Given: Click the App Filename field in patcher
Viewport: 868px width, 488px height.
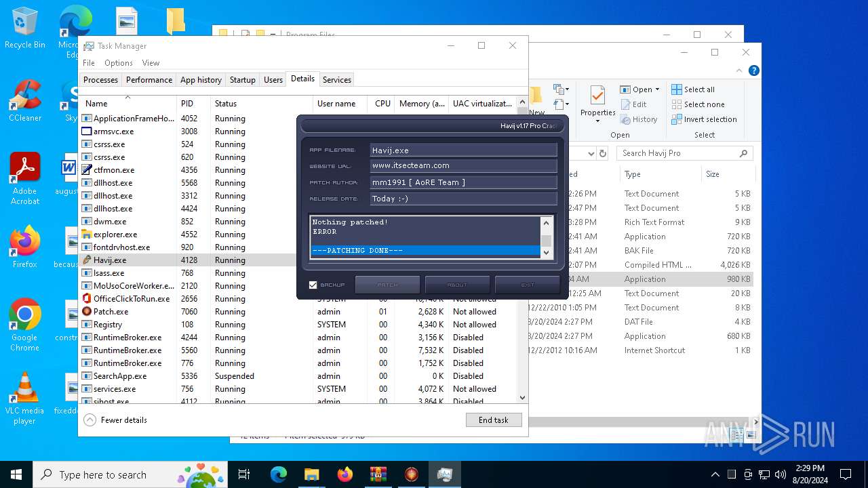Looking at the screenshot, I should (x=463, y=150).
